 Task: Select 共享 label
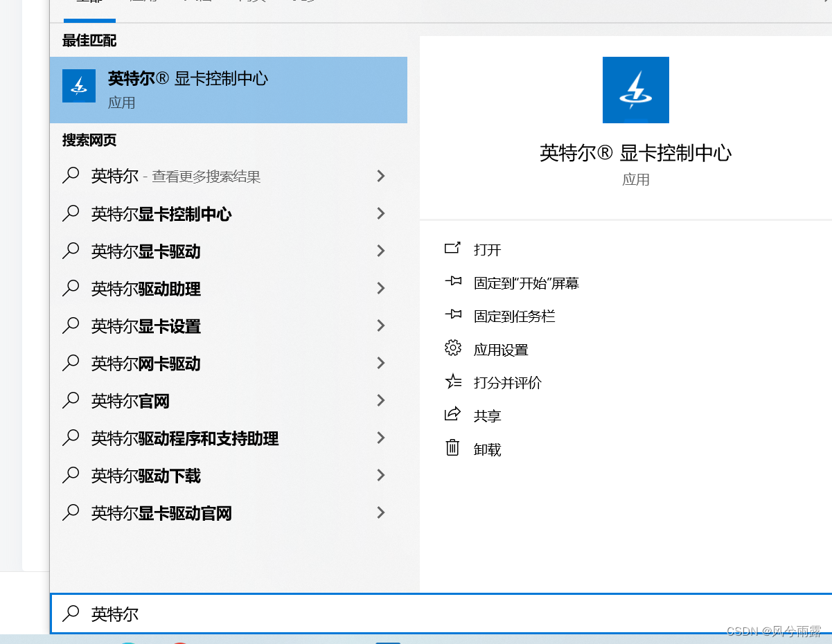pos(488,416)
